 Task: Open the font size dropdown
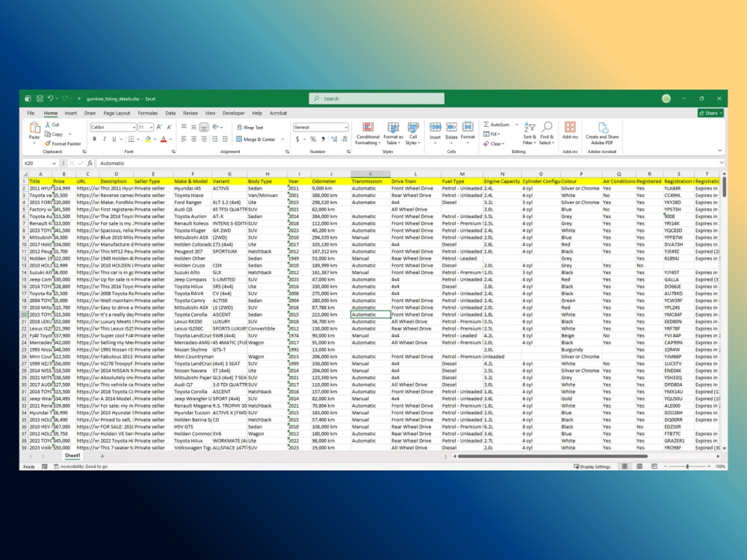[x=151, y=127]
